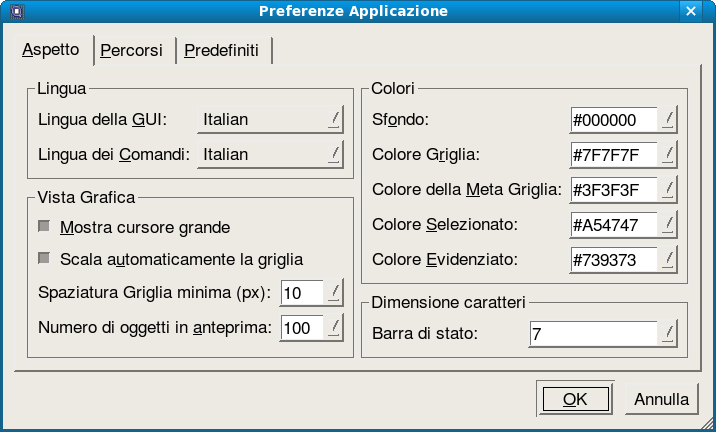Click the Annulla button
Image resolution: width=716 pixels, height=432 pixels.
tap(662, 399)
